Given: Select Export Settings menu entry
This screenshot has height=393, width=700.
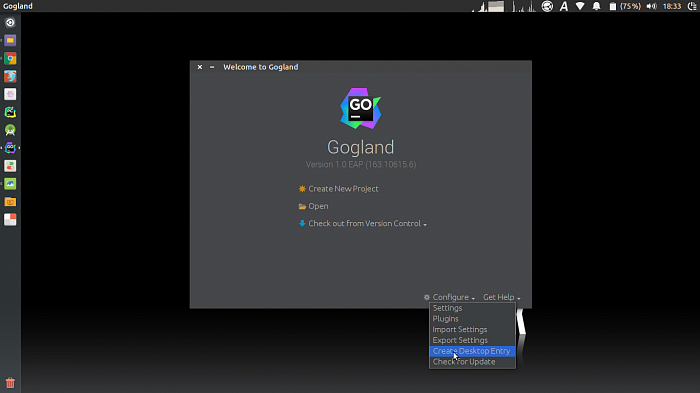Looking at the screenshot, I should 472,340.
